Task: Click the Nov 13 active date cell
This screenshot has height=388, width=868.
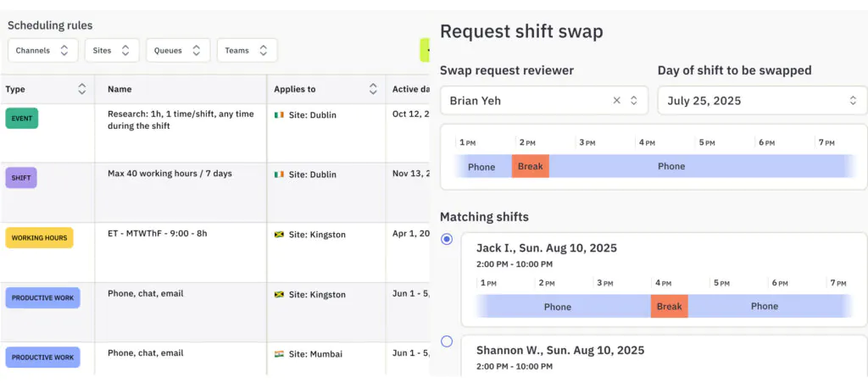Action: (x=411, y=174)
